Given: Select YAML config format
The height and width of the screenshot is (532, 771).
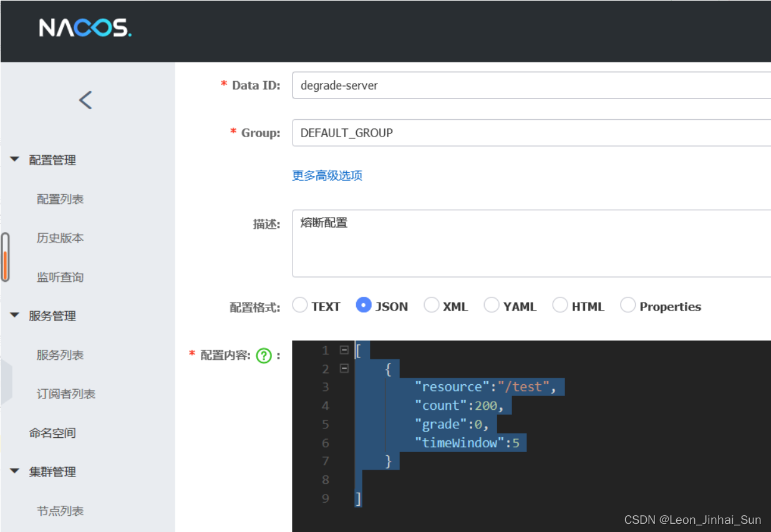Looking at the screenshot, I should [492, 305].
